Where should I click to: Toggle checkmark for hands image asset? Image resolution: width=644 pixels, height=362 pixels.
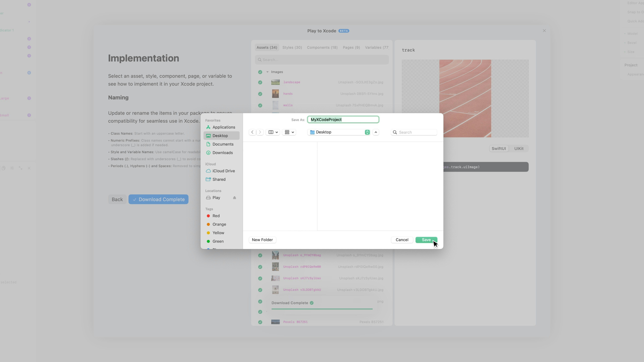(260, 94)
